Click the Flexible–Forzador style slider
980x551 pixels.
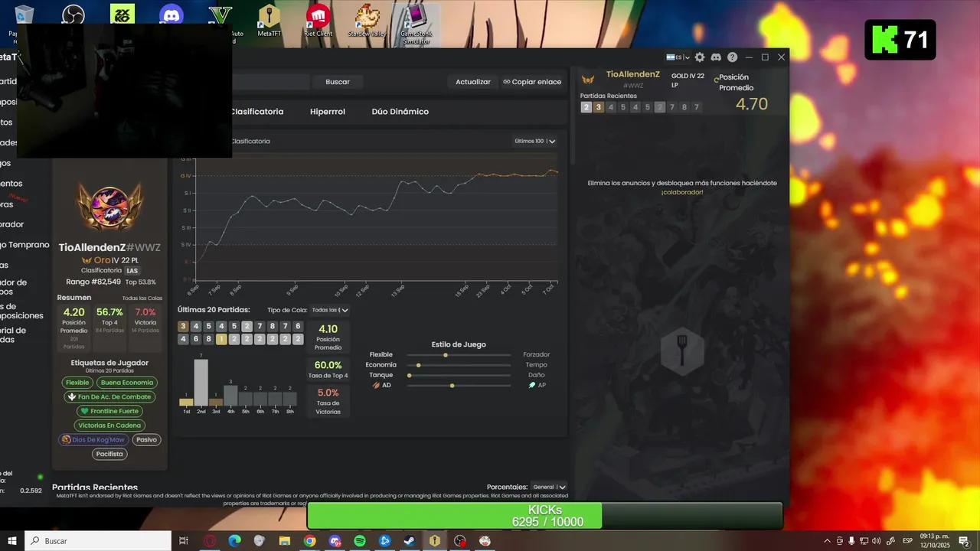459,355
